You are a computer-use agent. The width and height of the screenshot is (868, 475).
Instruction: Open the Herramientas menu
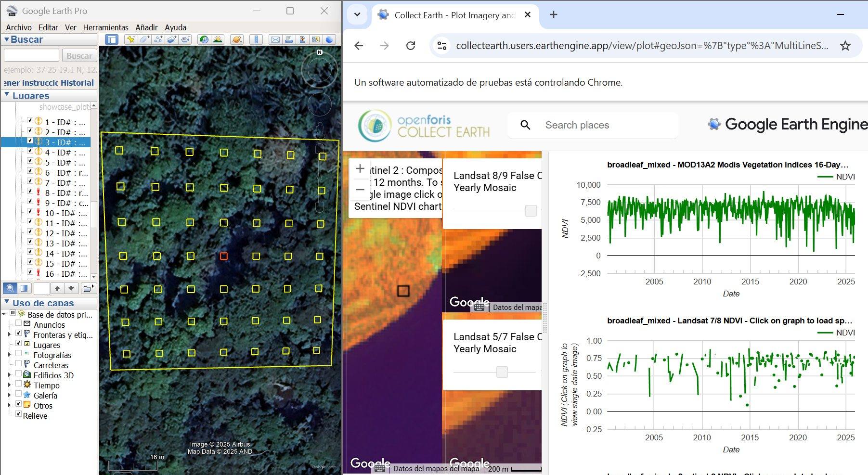105,27
